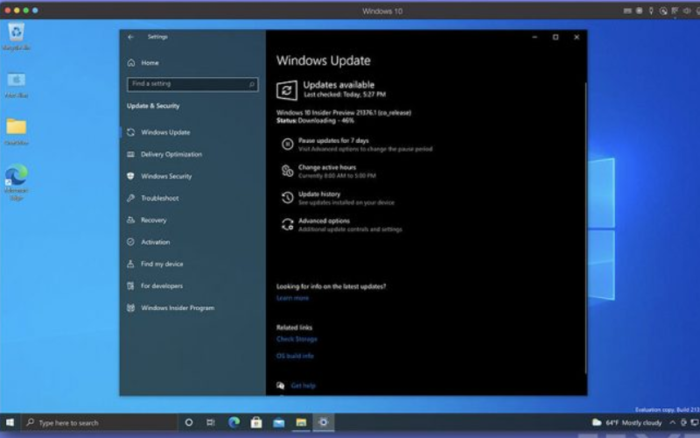
Task: Open Windows Security page
Action: tap(166, 176)
